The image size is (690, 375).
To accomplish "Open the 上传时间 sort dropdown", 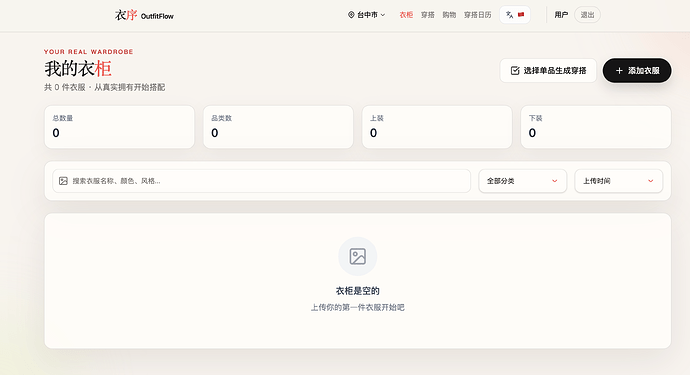I will click(619, 181).
